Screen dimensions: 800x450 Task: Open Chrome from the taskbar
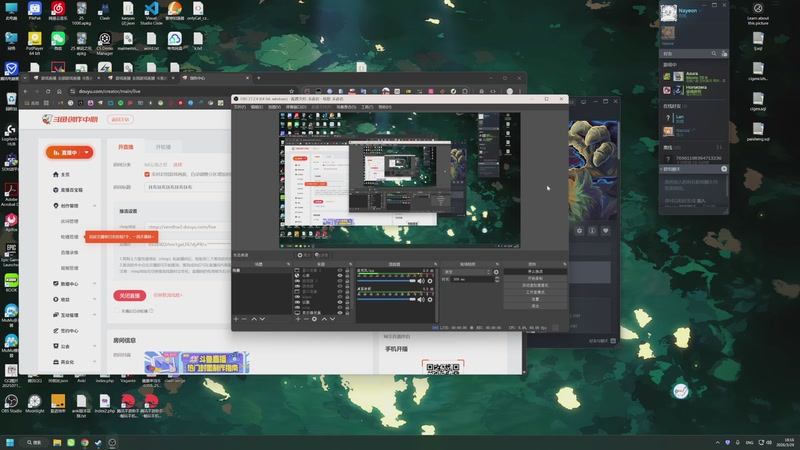click(x=85, y=442)
